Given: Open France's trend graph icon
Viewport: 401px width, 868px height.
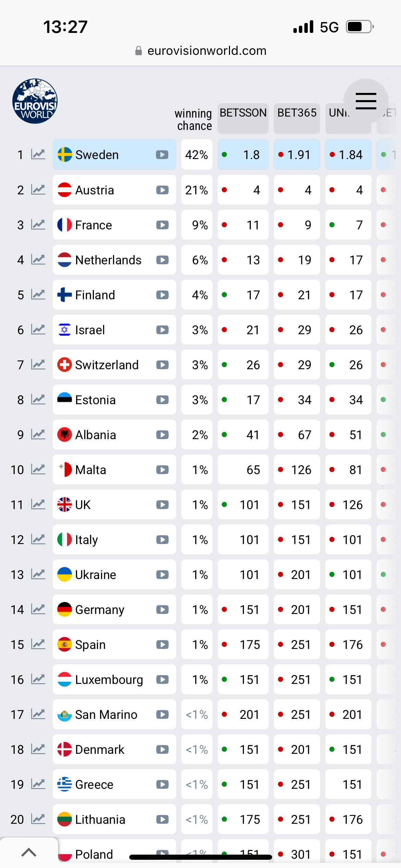Looking at the screenshot, I should 38,225.
